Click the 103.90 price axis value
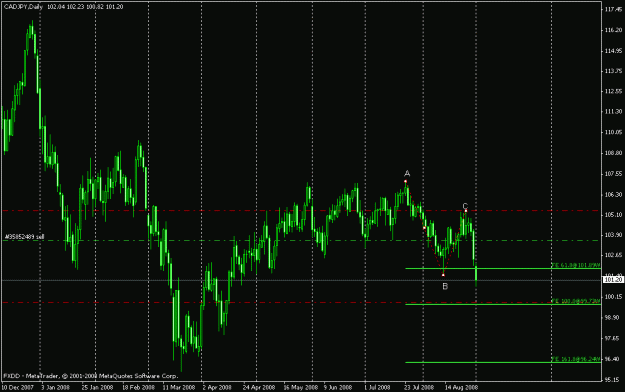The image size is (625, 392). (613, 235)
